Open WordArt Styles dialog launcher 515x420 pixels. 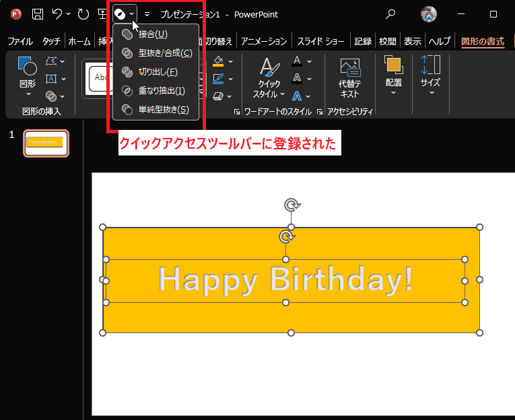(x=319, y=112)
